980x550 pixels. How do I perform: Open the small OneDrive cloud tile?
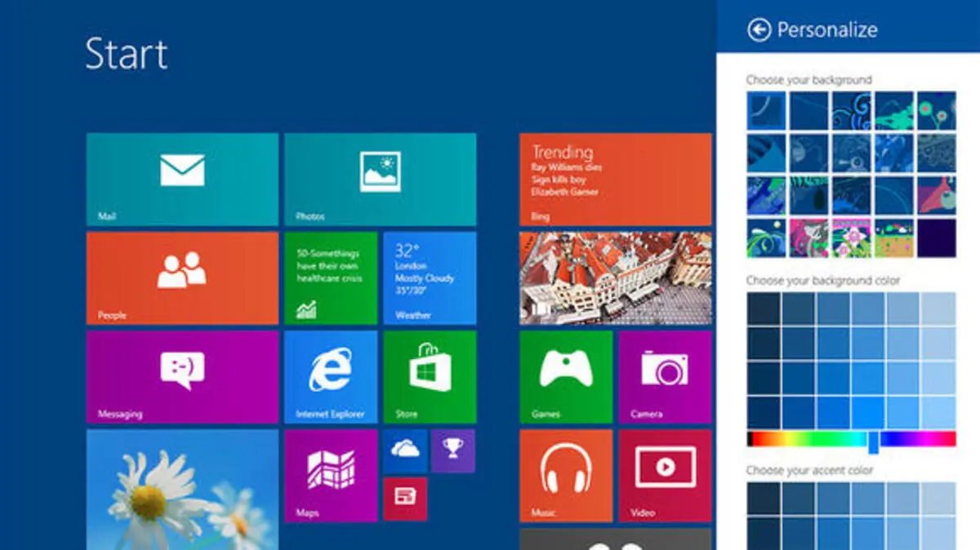405,450
